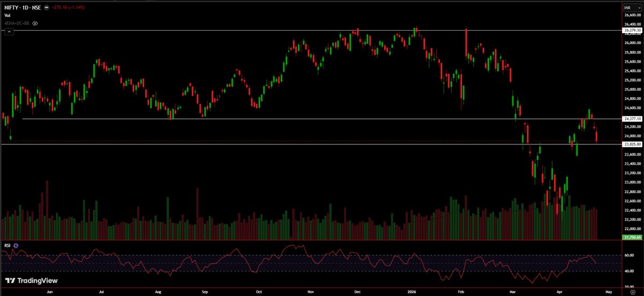
Task: Select the Vol indicator legend label
Action: pyautogui.click(x=7, y=16)
